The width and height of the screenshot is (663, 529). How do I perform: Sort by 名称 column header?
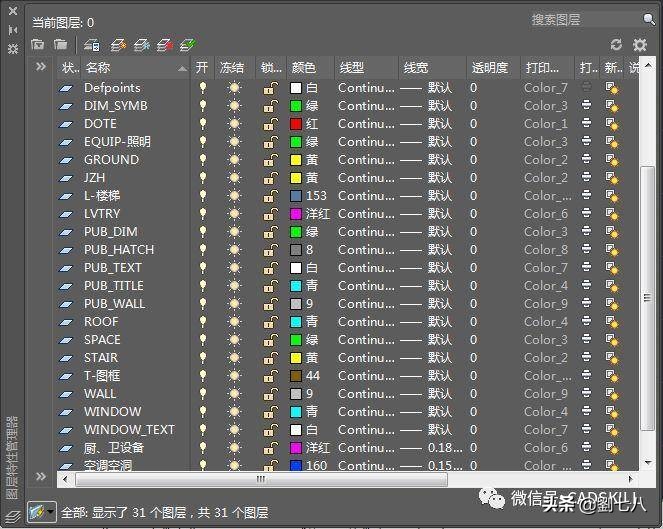click(x=135, y=68)
